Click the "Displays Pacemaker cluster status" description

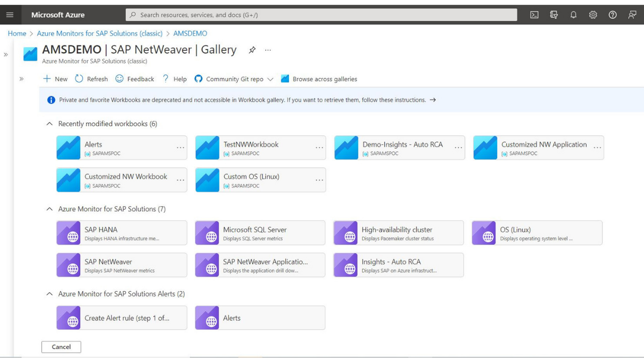(397, 239)
